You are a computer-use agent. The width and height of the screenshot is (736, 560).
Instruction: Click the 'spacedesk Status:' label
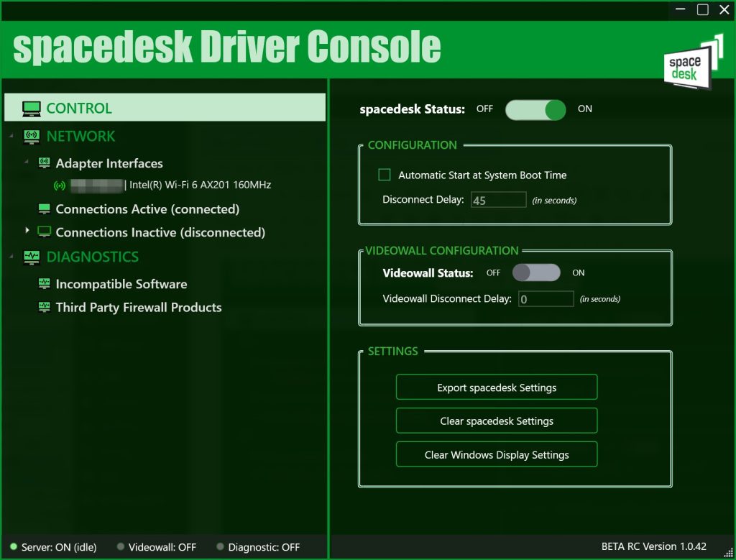click(x=412, y=109)
